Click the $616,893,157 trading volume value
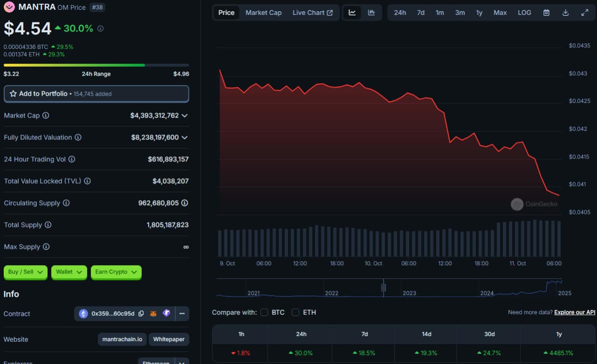Screen dimensions: 597x364 point(168,159)
